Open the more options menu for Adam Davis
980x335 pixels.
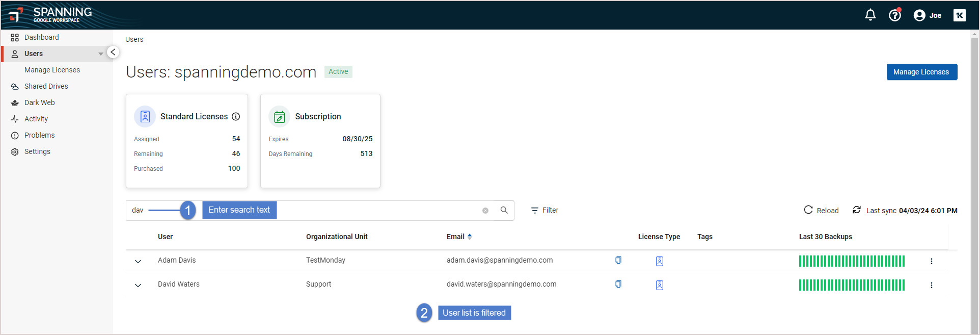coord(931,261)
